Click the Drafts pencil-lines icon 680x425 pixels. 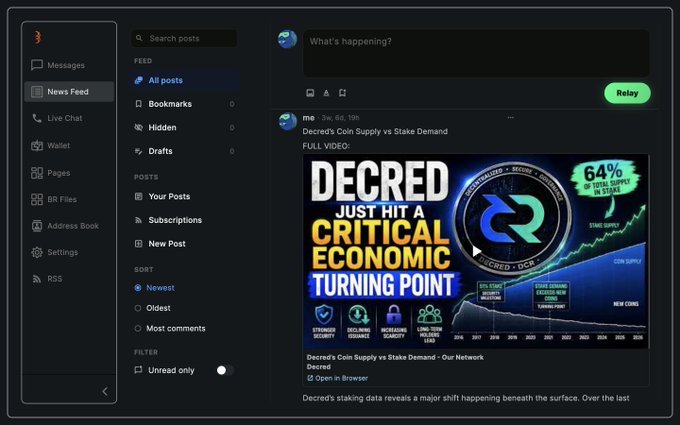coord(138,151)
